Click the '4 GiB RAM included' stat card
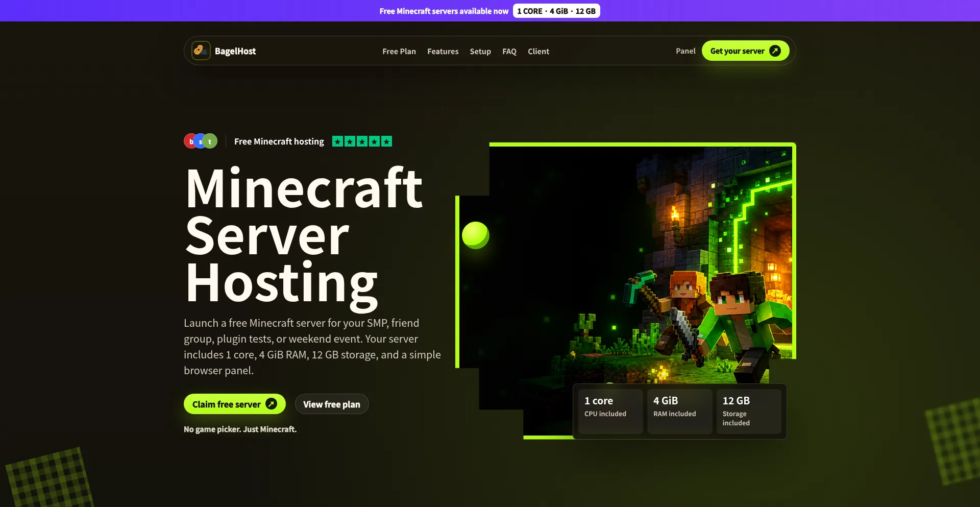980x507 pixels. pyautogui.click(x=680, y=412)
